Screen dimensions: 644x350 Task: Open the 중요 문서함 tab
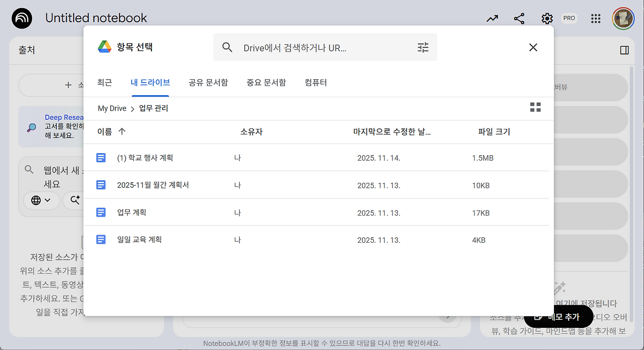coord(266,83)
